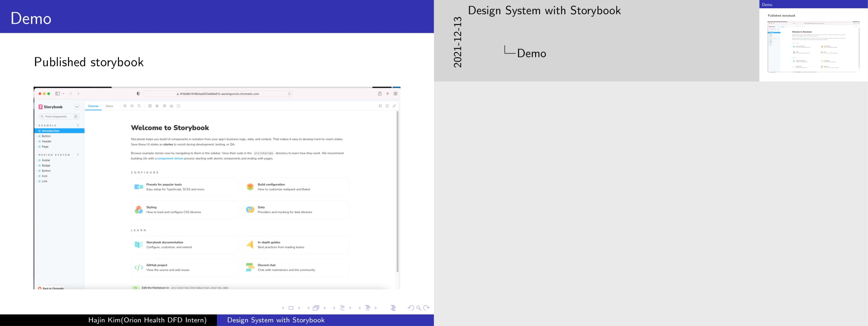Click the Beamer redo-style forward arrow icon
This screenshot has height=326, width=868.
click(x=427, y=308)
